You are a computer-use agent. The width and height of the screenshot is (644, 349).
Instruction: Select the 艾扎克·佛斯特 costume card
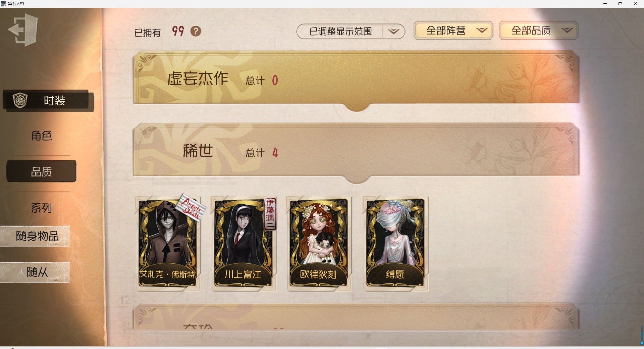pyautogui.click(x=167, y=244)
